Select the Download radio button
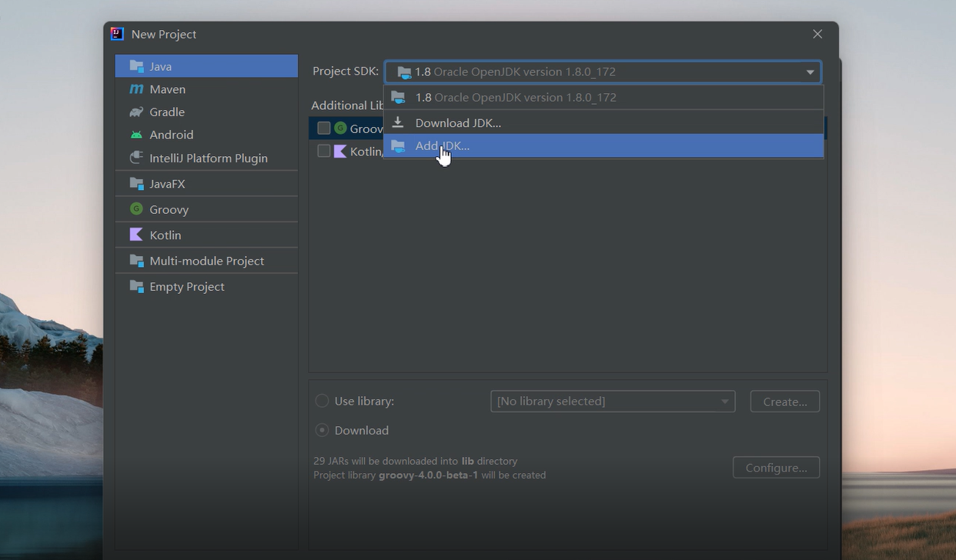This screenshot has width=956, height=560. coord(322,430)
